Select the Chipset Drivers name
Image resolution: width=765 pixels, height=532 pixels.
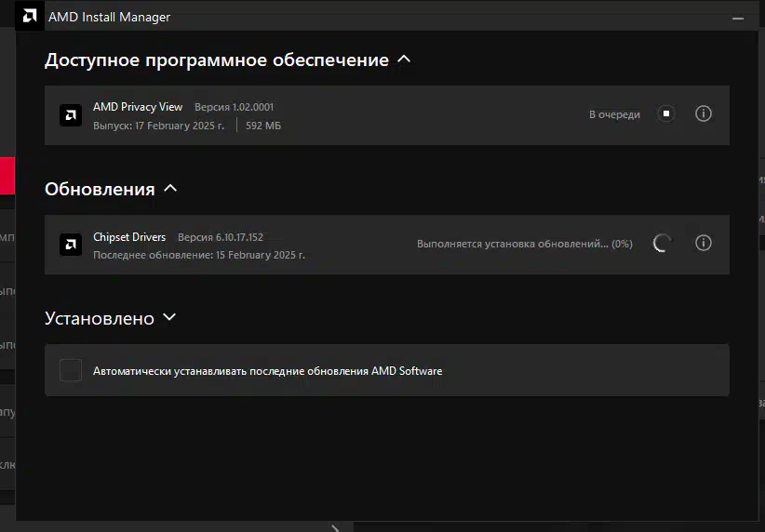click(129, 237)
